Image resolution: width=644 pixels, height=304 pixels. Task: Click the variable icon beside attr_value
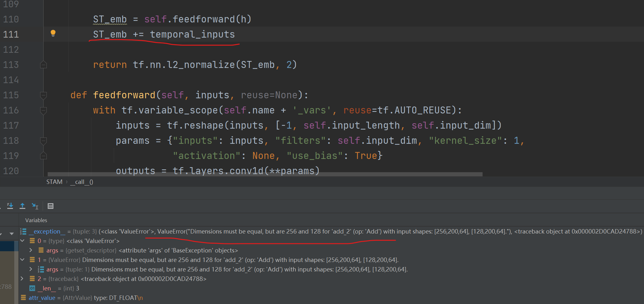[23, 298]
